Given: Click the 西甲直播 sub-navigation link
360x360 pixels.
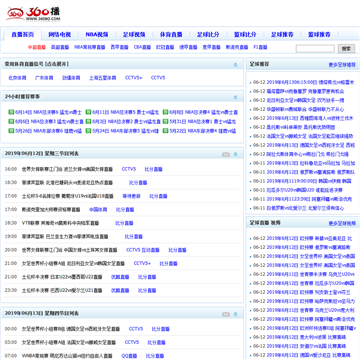Looking at the screenshot, I should pos(119,47).
